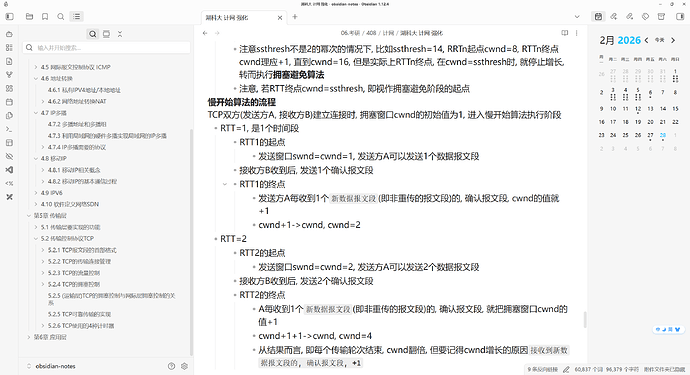Viewport: 690px width, 375px height.
Task: Open the calendar icon in left ribbon
Action: pos(9,102)
